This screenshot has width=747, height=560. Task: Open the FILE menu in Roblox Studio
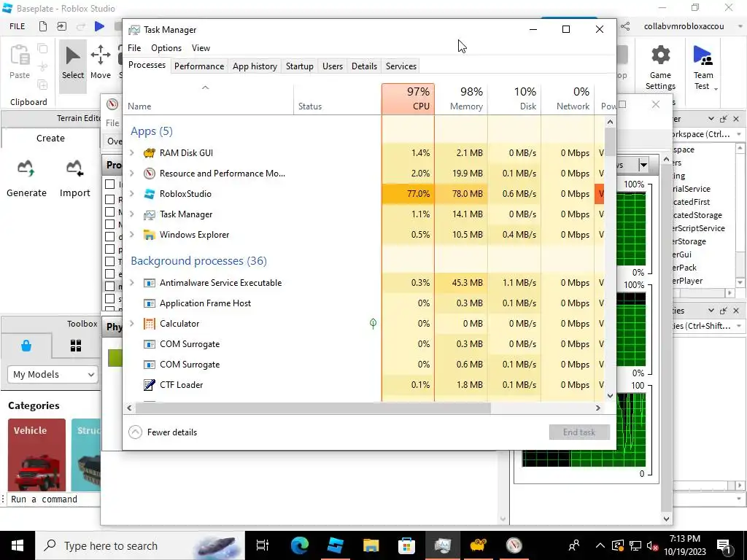click(18, 26)
